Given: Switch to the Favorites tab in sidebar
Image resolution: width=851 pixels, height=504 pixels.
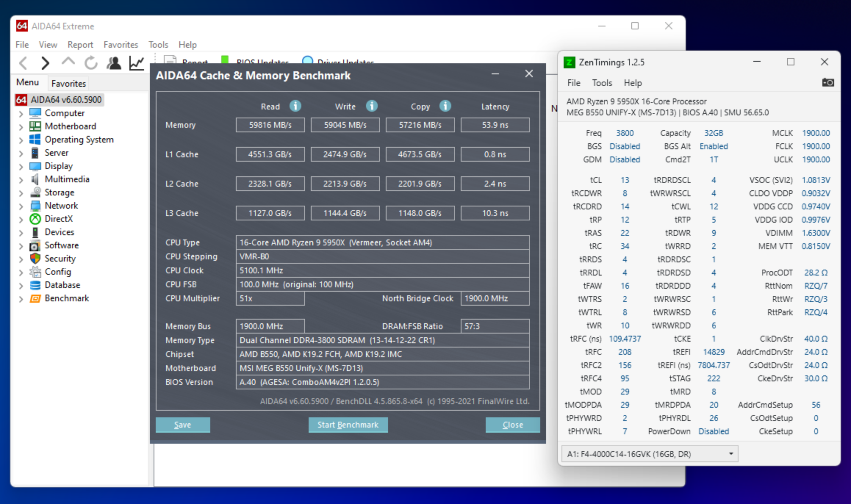Looking at the screenshot, I should 68,83.
